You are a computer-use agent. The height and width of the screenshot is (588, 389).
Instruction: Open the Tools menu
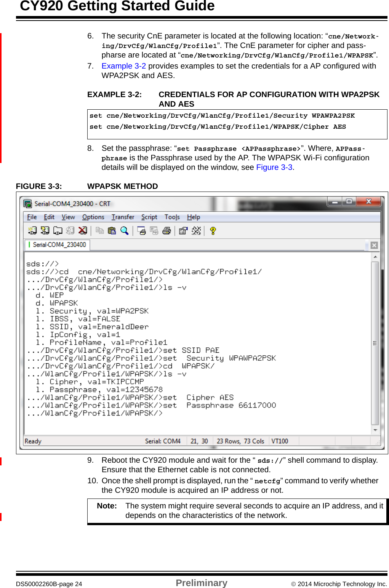tap(172, 217)
